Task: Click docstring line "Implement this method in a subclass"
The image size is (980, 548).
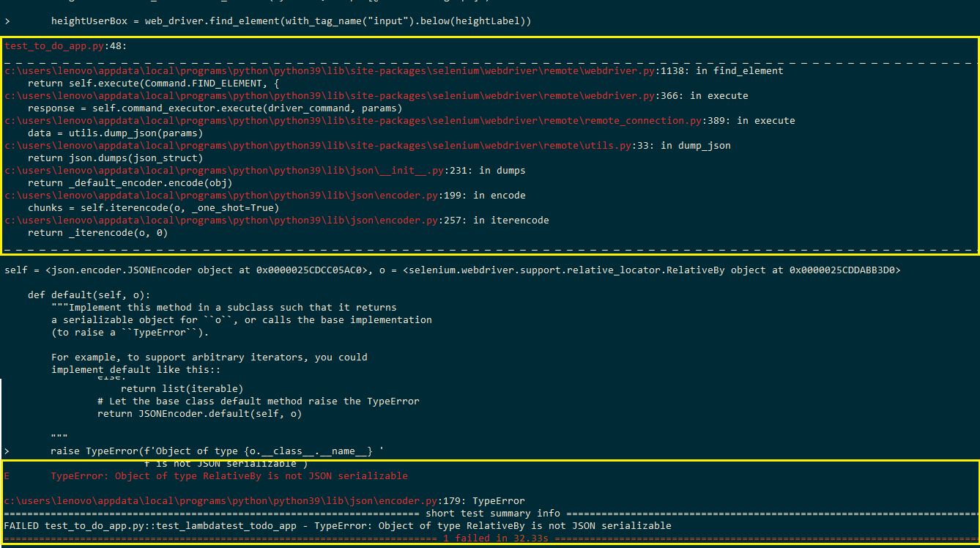Action: (223, 308)
